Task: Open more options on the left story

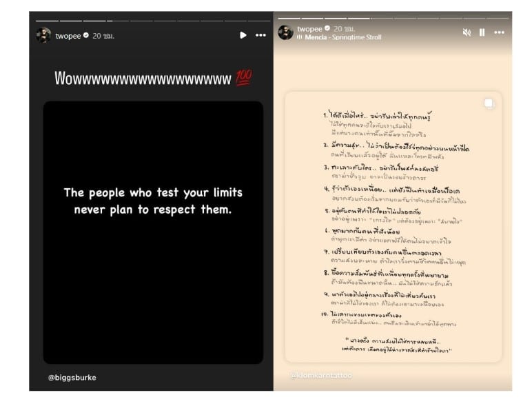Action: tap(260, 35)
